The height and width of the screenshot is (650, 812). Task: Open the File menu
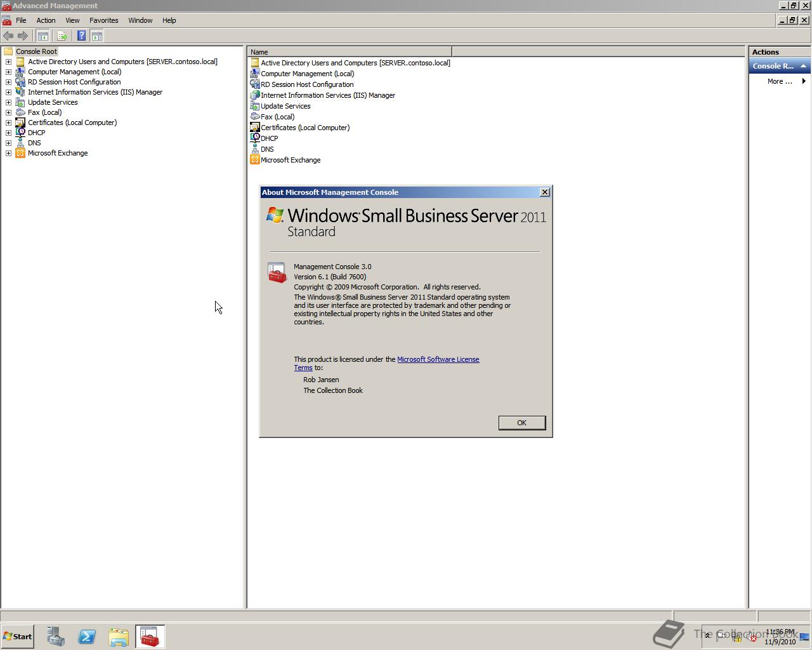21,20
